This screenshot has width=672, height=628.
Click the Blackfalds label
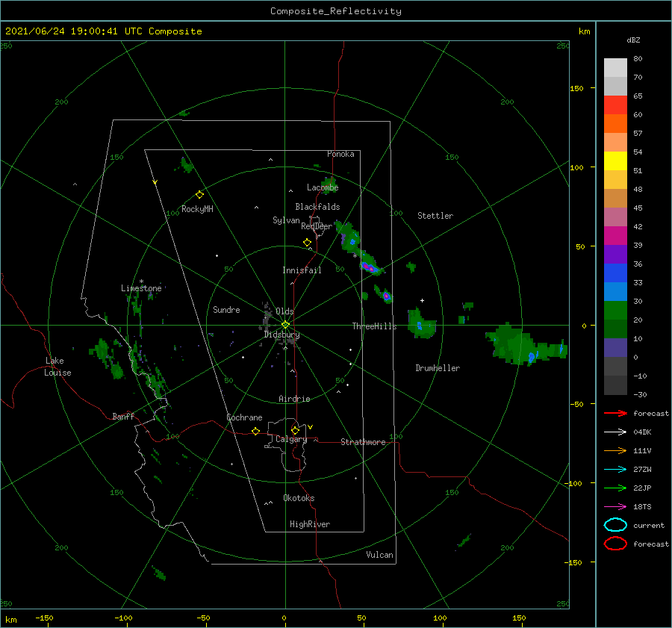coord(317,207)
